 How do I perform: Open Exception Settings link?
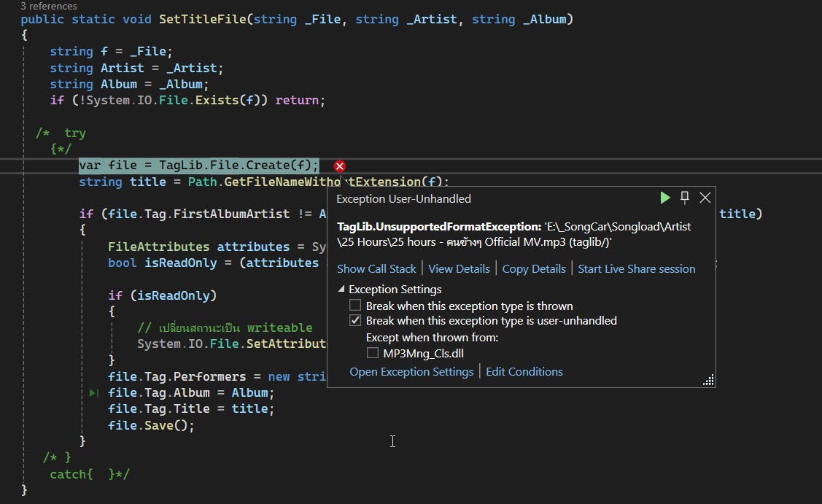tap(411, 372)
